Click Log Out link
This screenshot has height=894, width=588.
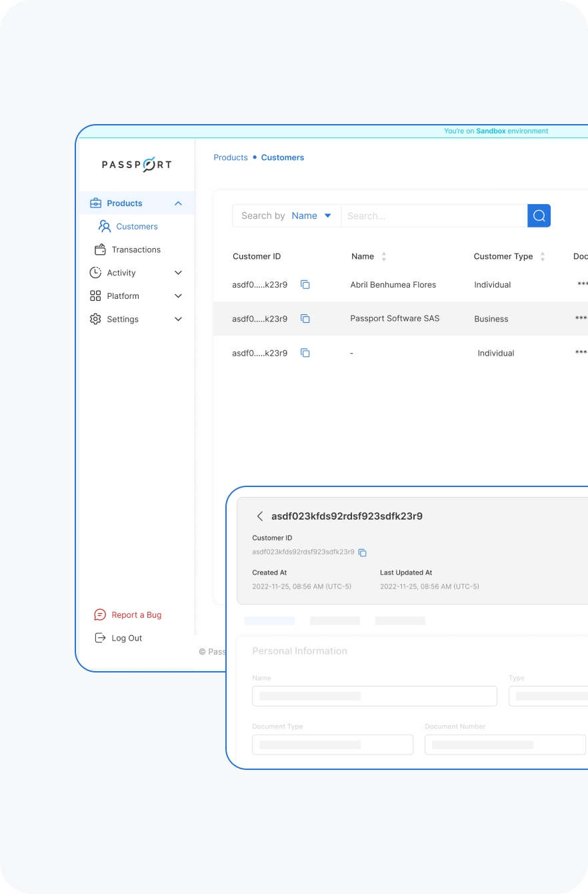127,638
